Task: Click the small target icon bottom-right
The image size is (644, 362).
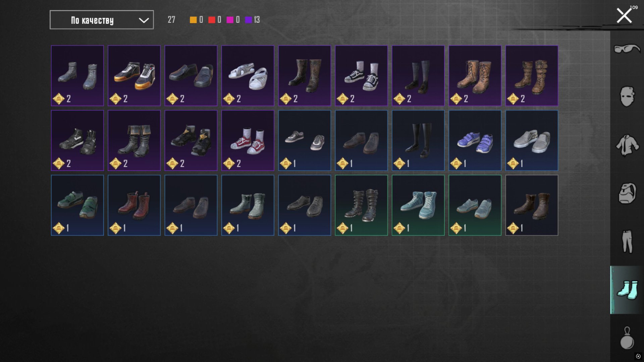Action: 638,356
